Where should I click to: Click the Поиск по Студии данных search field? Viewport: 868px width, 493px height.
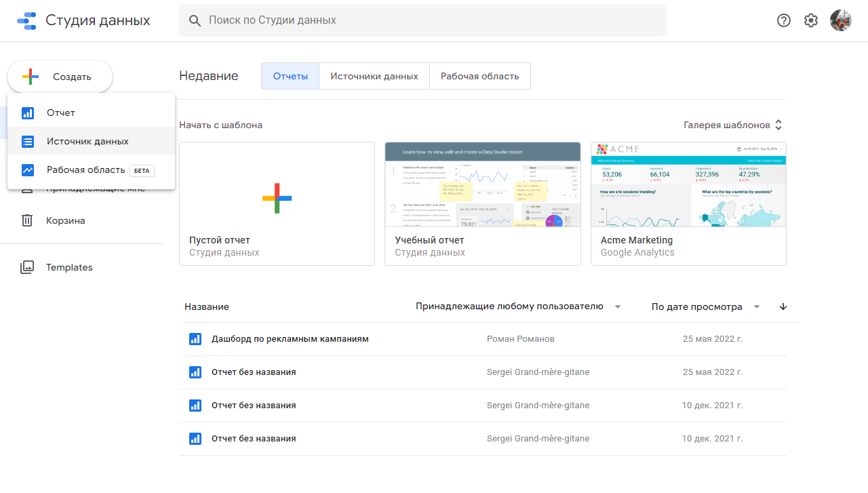[422, 20]
